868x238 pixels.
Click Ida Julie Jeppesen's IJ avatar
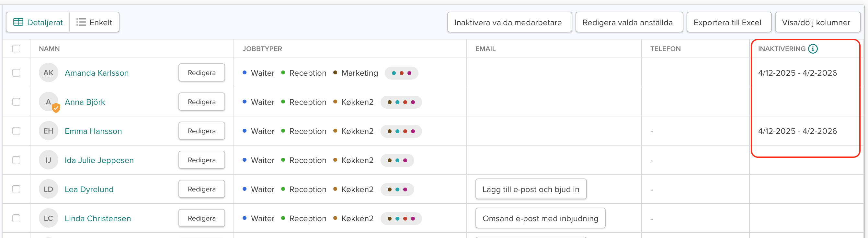(x=49, y=160)
